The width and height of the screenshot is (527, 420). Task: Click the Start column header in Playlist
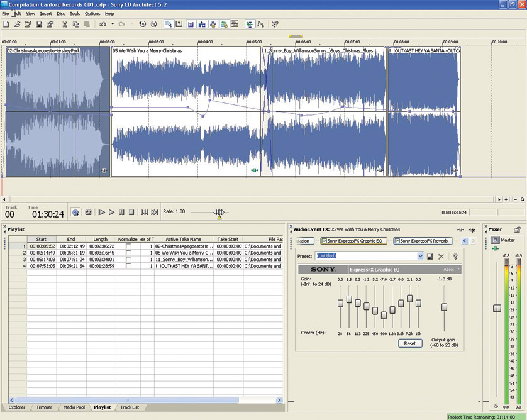tap(42, 239)
